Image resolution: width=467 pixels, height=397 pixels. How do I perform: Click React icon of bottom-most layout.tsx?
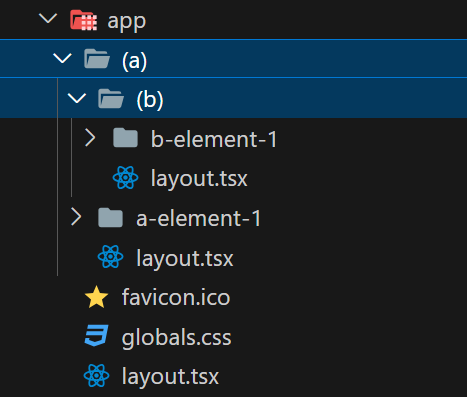(97, 376)
